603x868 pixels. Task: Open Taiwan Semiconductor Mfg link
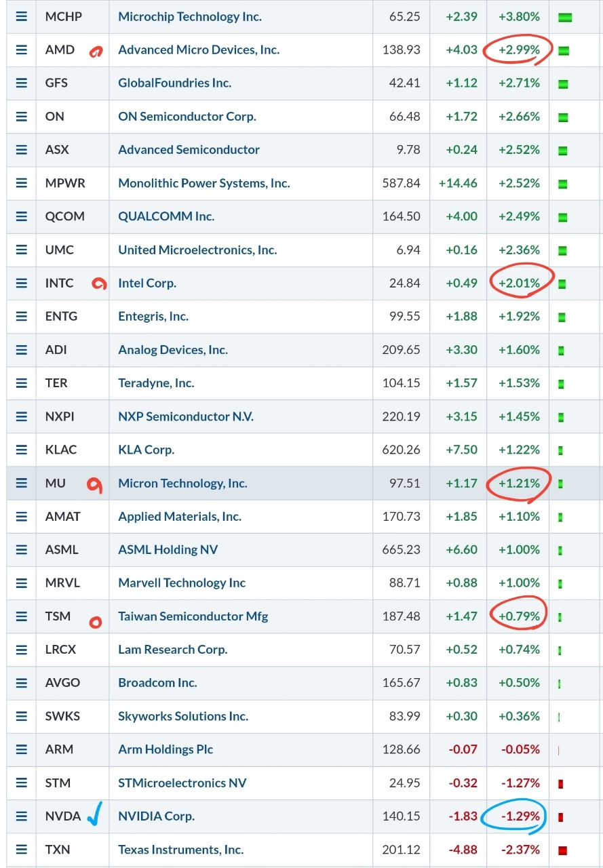coord(193,616)
